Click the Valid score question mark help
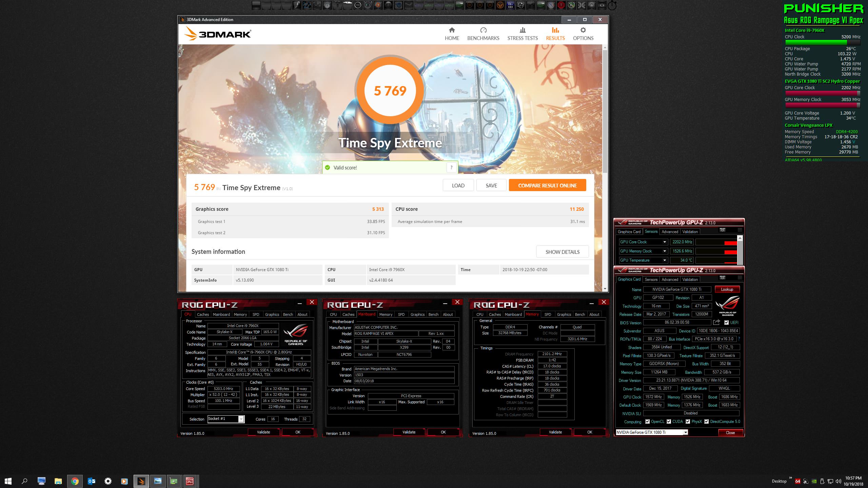The width and height of the screenshot is (868, 488). click(451, 167)
